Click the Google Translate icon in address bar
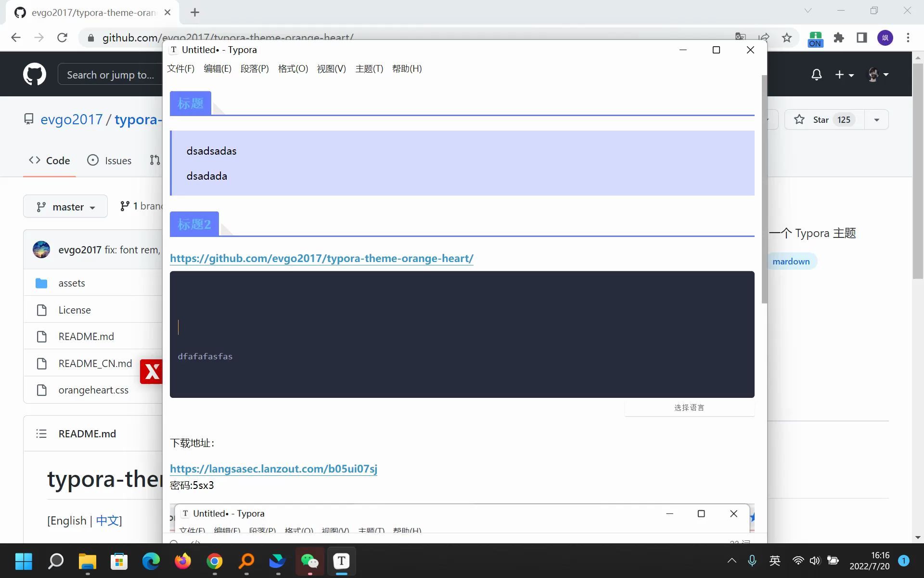The image size is (924, 578). click(x=741, y=38)
